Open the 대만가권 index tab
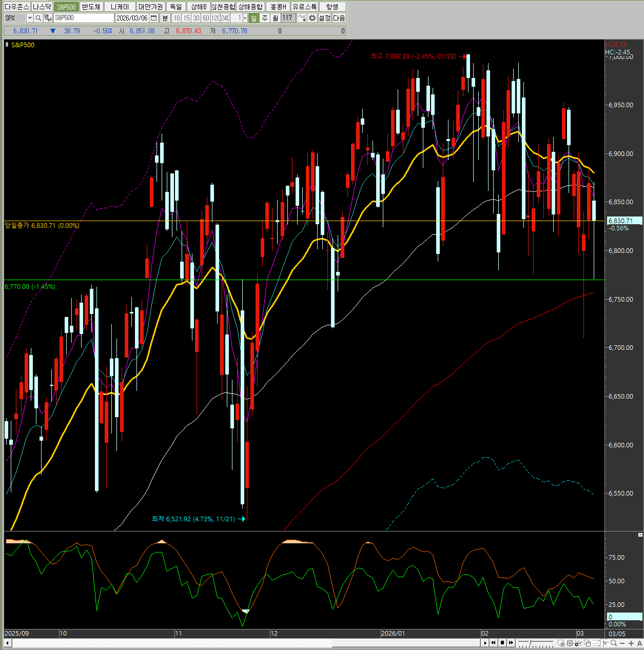Screen dimensions: 644x650 150,7
